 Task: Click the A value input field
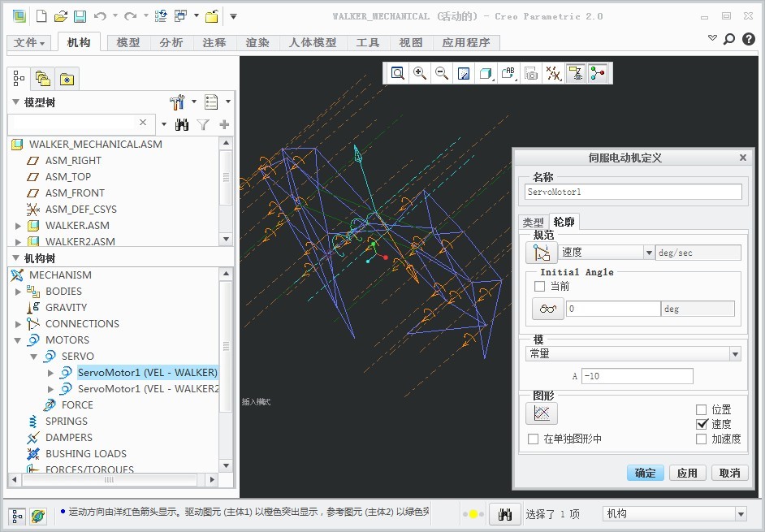click(637, 376)
